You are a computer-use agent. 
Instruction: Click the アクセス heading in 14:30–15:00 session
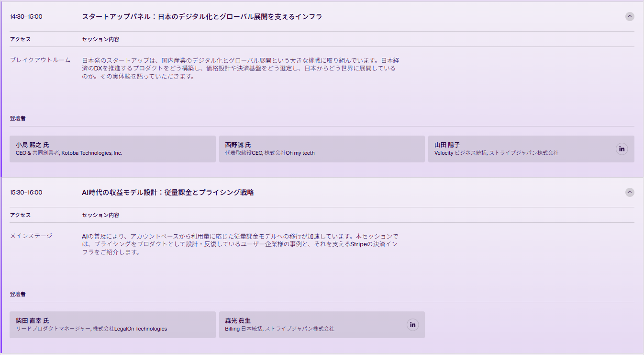pos(20,39)
